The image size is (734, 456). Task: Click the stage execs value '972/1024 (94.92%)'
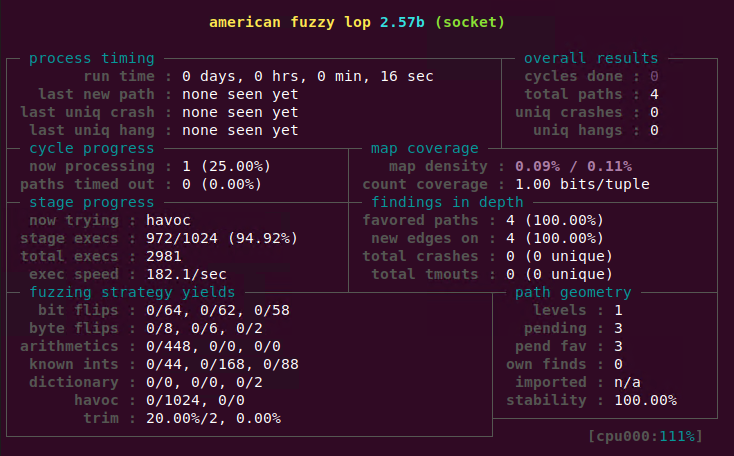(222, 239)
